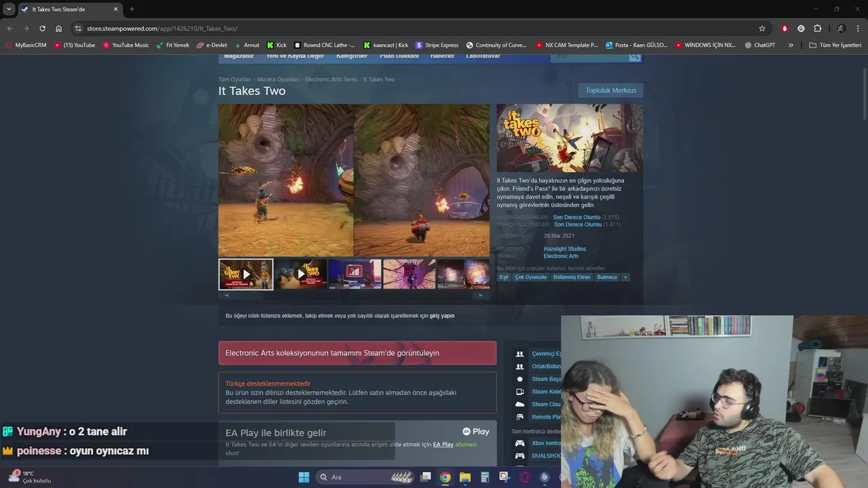This screenshot has width=868, height=488.
Task: Open Topluluk Merkezi button
Action: coord(610,90)
